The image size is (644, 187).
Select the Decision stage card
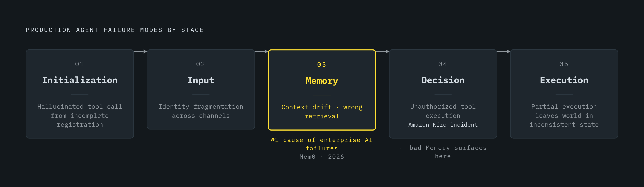443,94
